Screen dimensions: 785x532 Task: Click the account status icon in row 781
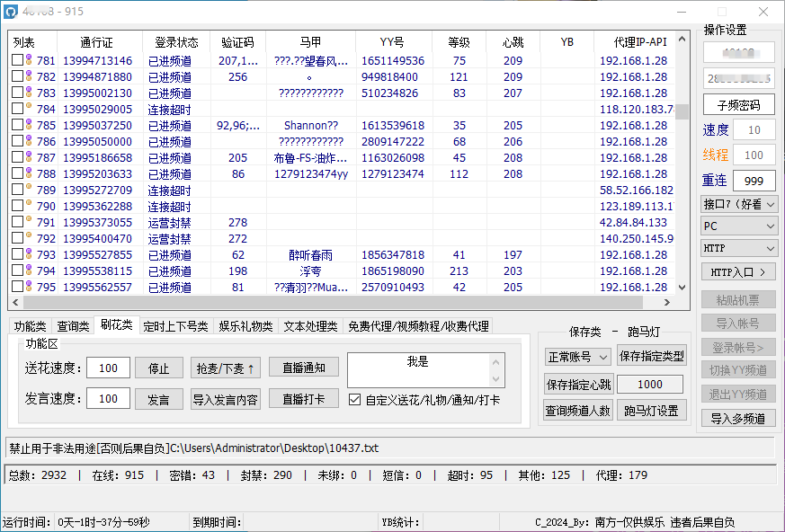point(29,60)
